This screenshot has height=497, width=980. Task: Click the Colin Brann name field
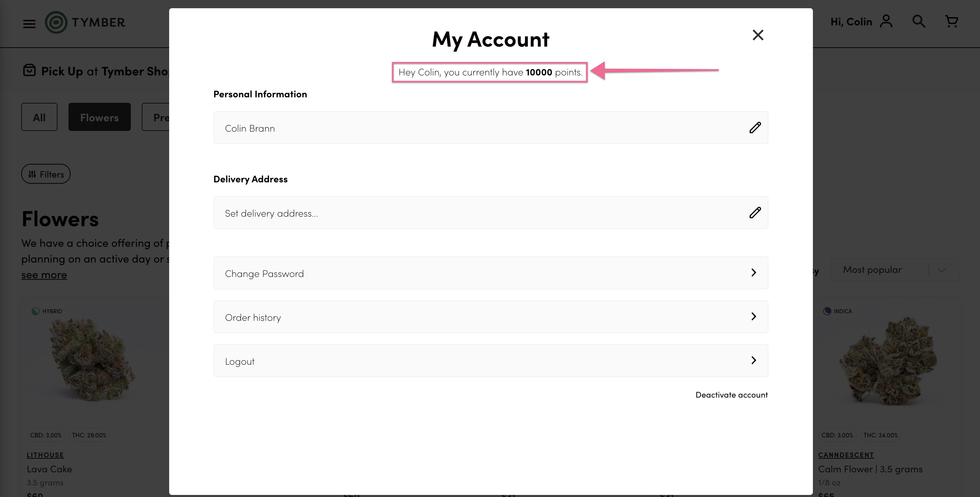click(x=491, y=128)
